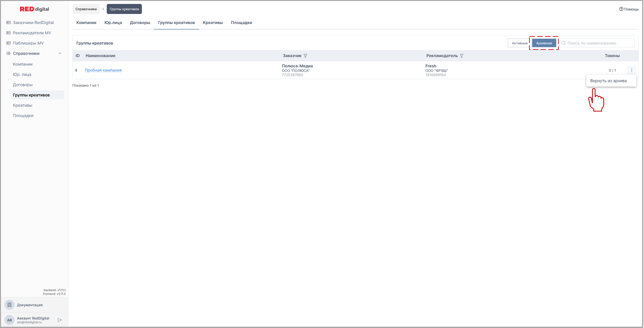Open the Пробная кампания link
This screenshot has width=644, height=328.
tap(103, 70)
